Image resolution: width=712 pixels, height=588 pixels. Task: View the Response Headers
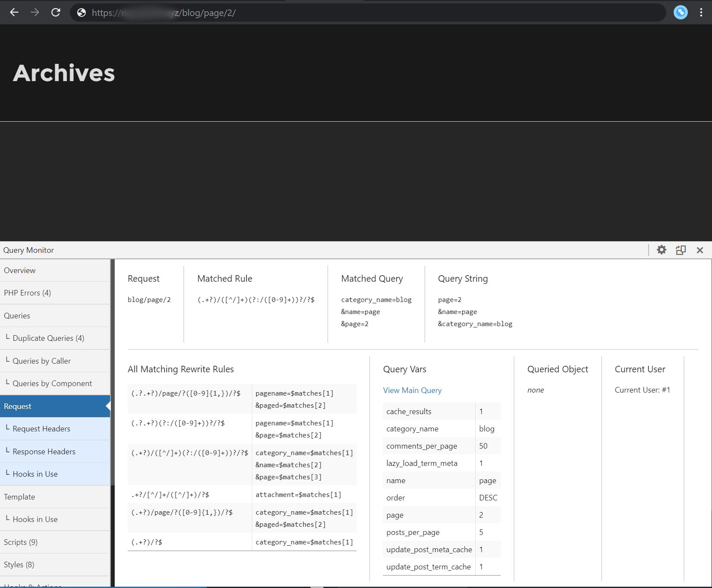click(44, 451)
